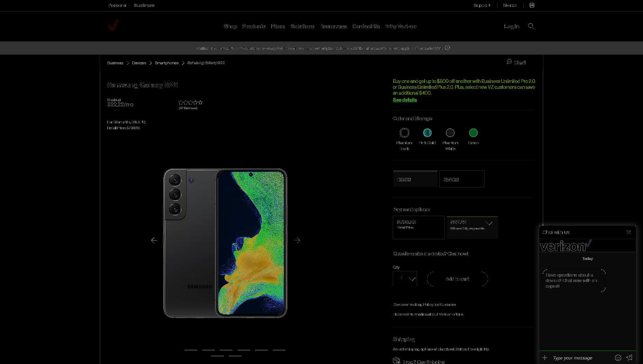Click chevron after Business breadcrumb
Image resolution: width=643 pixels, height=364 pixels.
[128, 63]
